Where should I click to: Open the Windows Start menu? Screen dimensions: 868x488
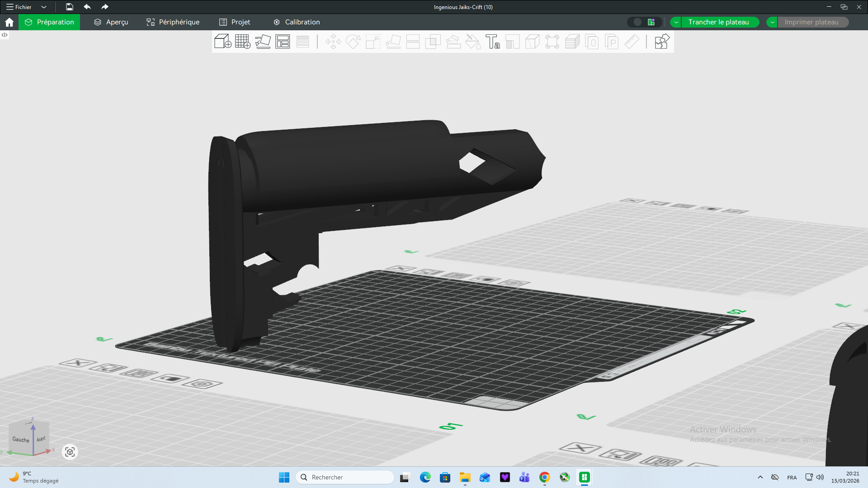pos(284,477)
